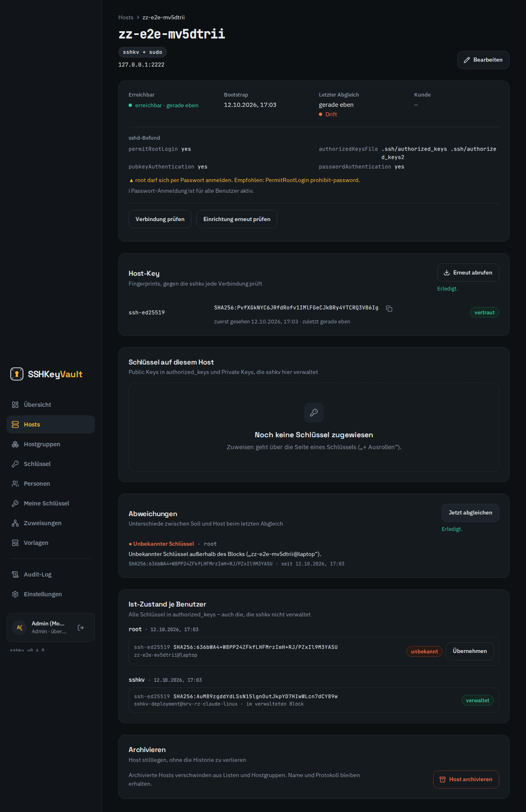Copy the host key fingerprint
526x812 pixels.
coord(389,309)
